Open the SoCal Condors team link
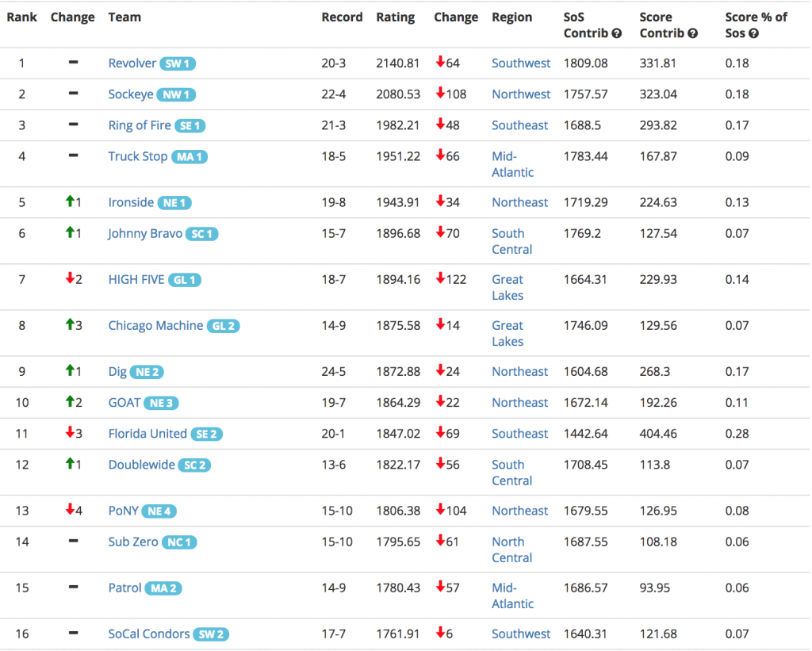 [x=149, y=634]
